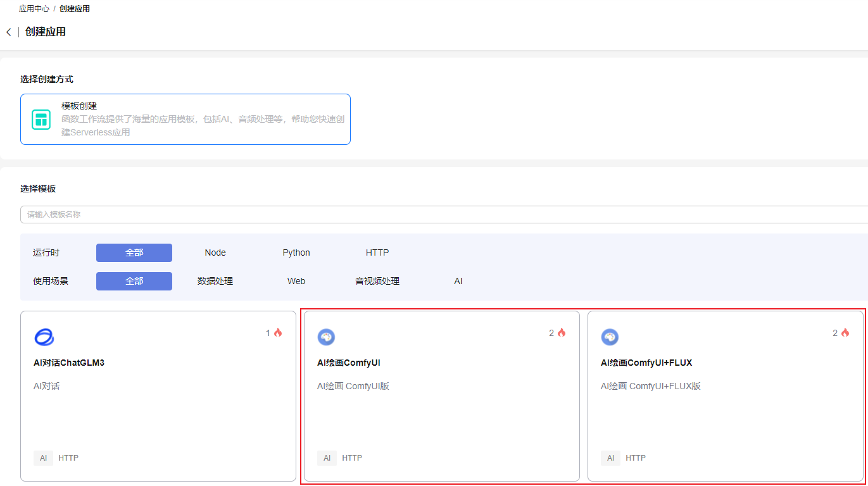The height and width of the screenshot is (486, 868).
Task: Choose the Web usage scenario filter
Action: click(x=296, y=281)
